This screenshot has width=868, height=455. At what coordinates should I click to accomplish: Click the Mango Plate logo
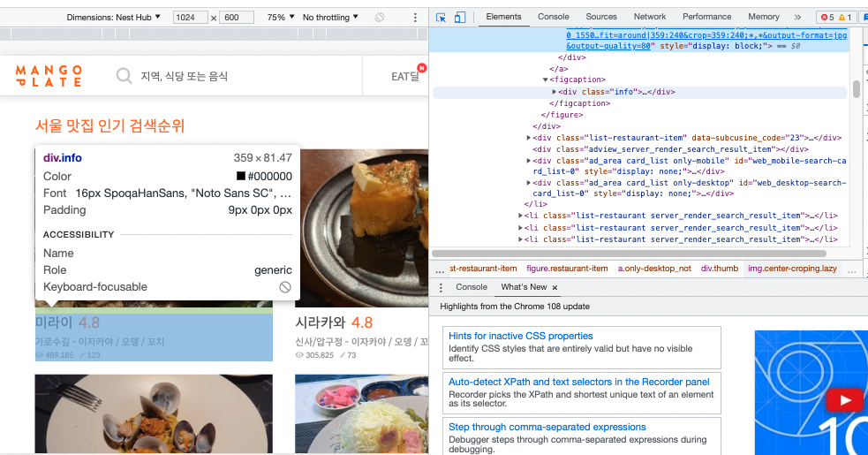49,76
